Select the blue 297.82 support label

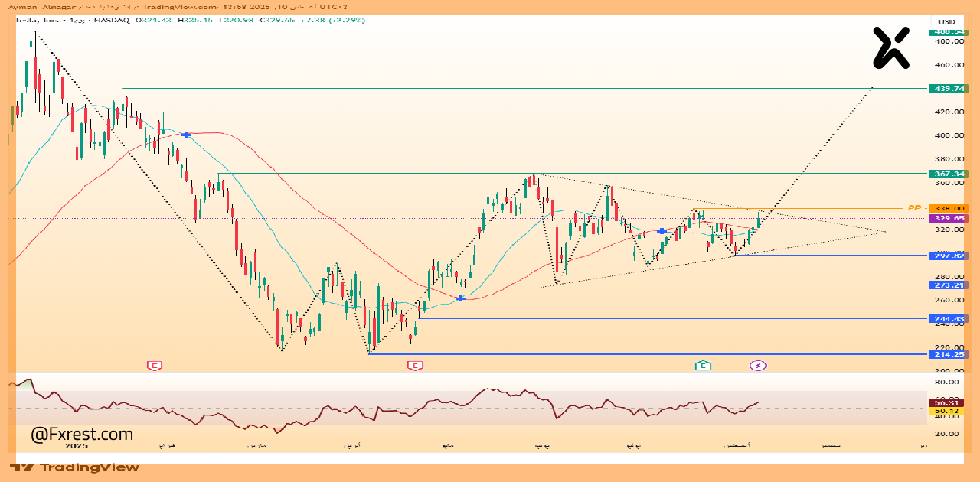point(948,256)
